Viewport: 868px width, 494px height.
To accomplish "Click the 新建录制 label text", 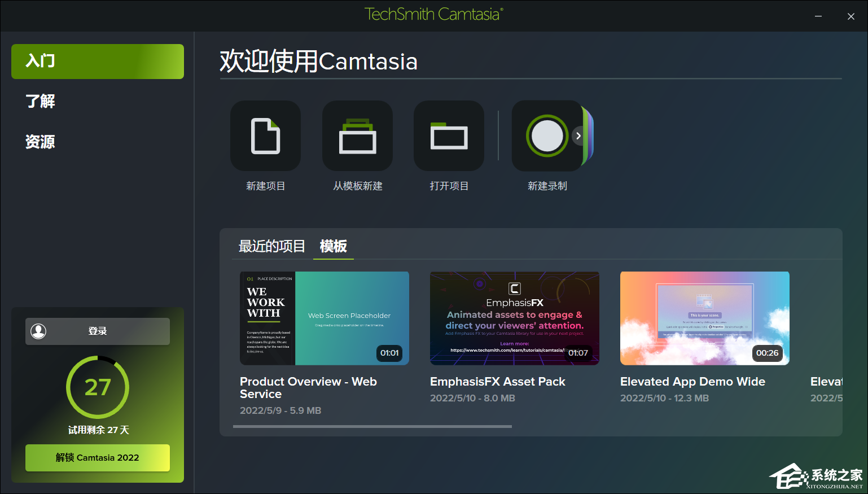I will click(x=547, y=186).
